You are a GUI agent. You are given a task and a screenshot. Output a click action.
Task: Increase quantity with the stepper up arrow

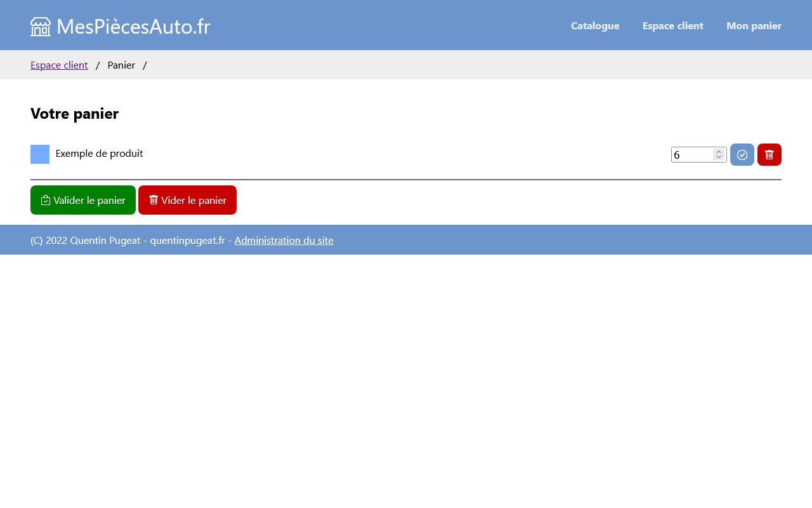tap(719, 152)
